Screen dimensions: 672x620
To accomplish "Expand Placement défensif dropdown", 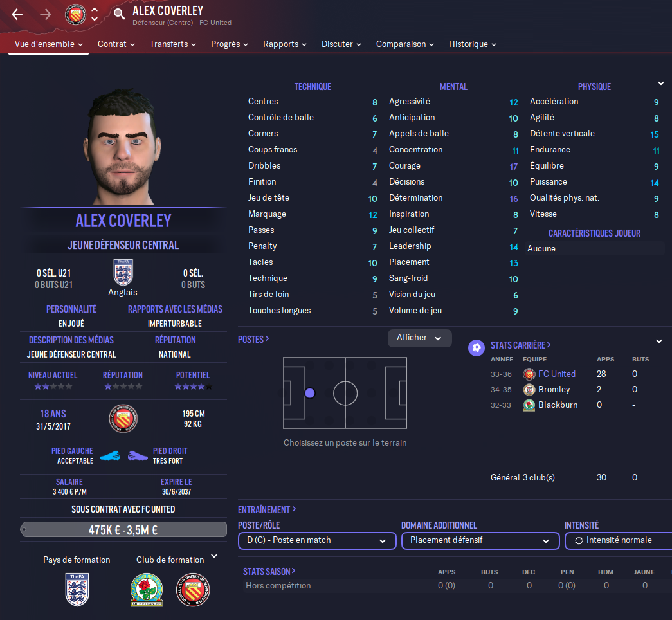I will point(480,540).
